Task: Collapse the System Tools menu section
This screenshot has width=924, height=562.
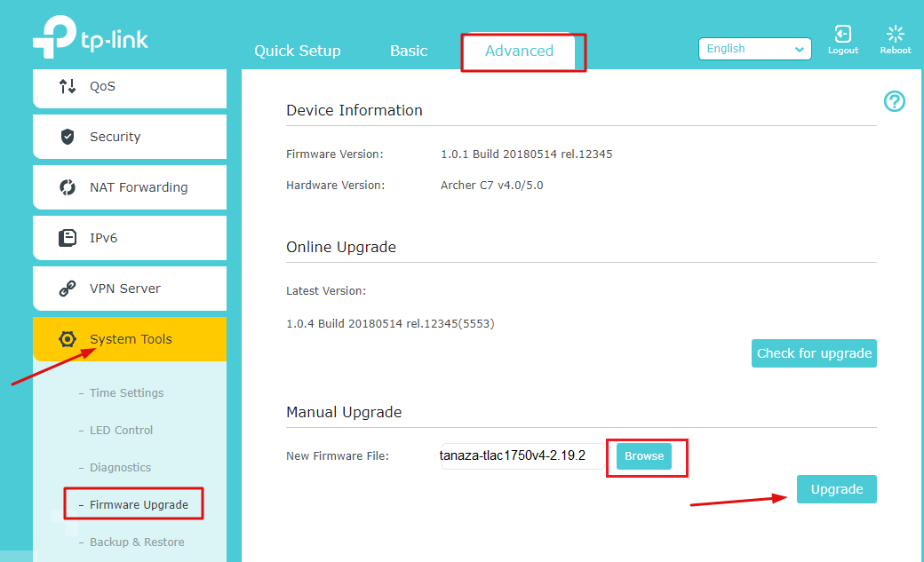Action: [x=131, y=339]
